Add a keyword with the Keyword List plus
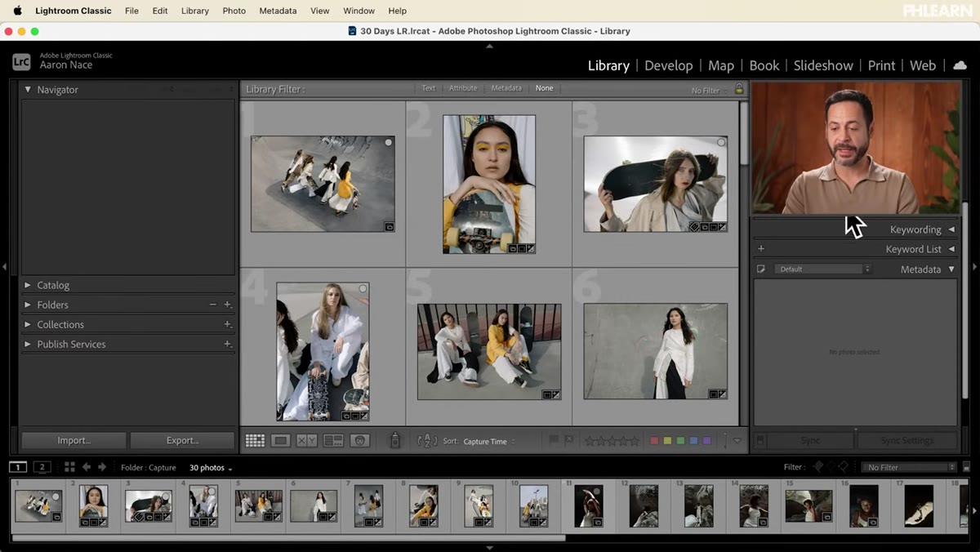The height and width of the screenshot is (552, 980). point(761,249)
